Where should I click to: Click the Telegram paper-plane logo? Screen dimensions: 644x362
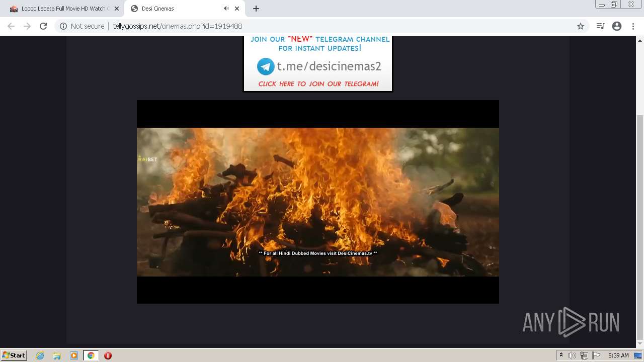pyautogui.click(x=266, y=66)
